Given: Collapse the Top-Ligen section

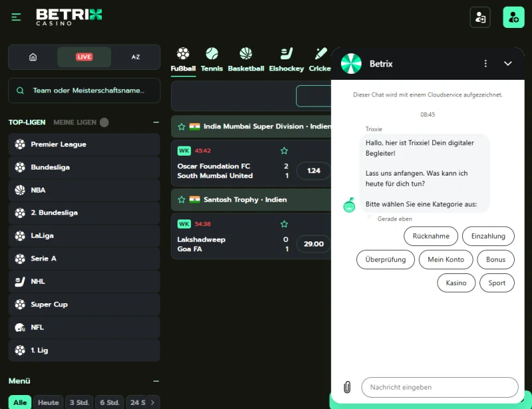Looking at the screenshot, I should tap(156, 122).
